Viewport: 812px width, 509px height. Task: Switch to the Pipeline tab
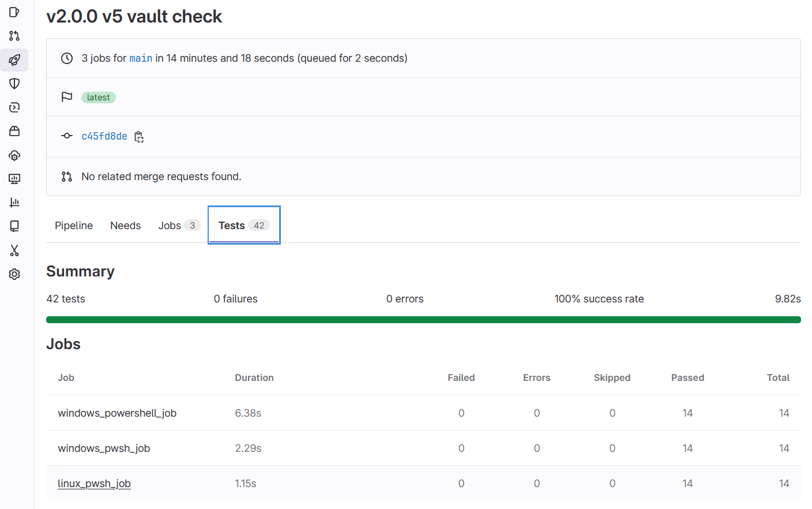point(74,226)
